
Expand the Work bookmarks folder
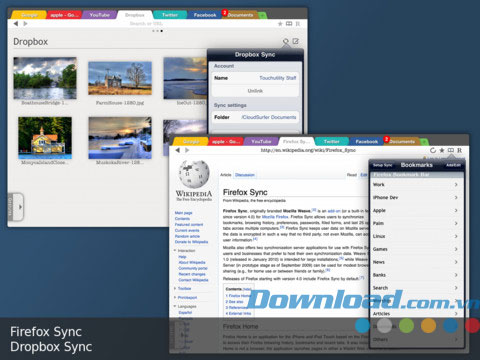click(416, 184)
